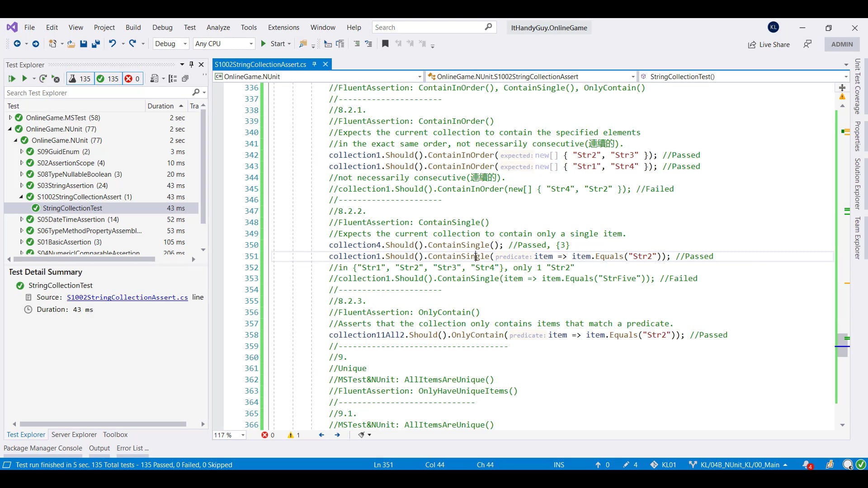Click inside the Search Test Explorer field
Viewport: 868px width, 488px height.
pos(90,93)
